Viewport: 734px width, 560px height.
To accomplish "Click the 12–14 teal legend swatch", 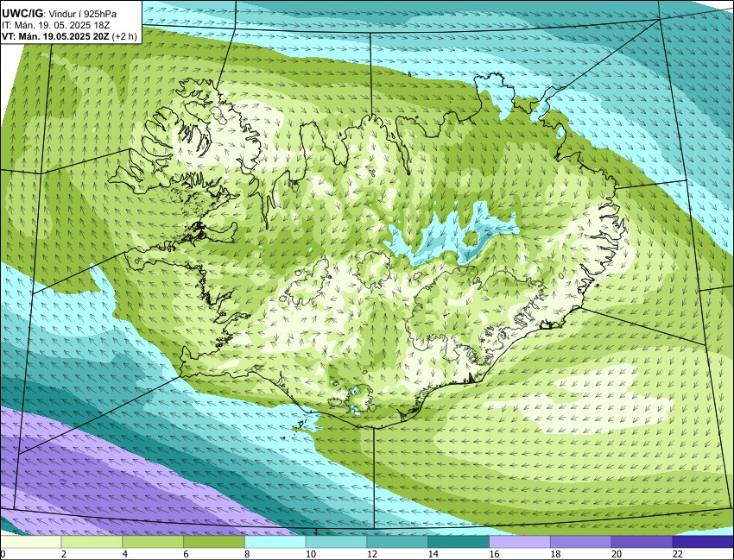I will 397,542.
